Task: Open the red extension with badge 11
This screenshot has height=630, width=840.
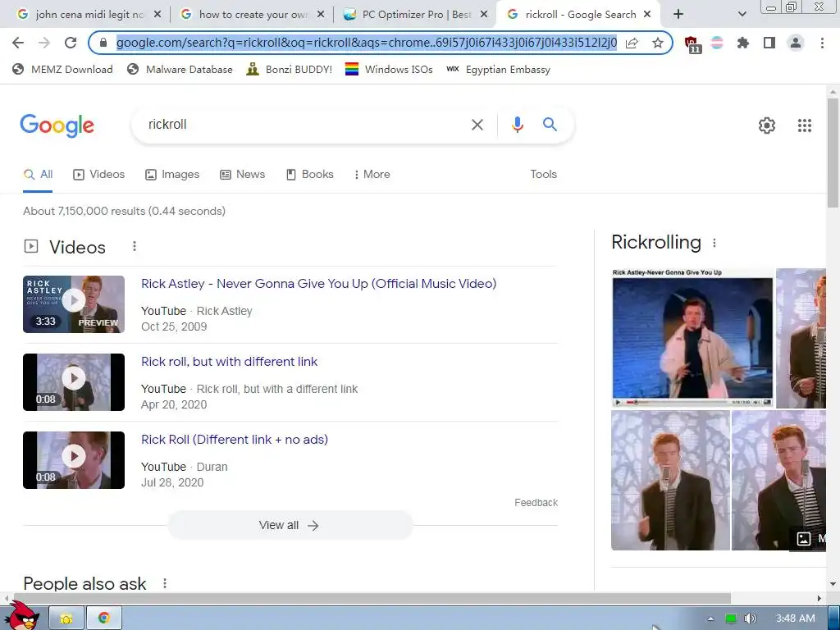Action: click(x=692, y=44)
